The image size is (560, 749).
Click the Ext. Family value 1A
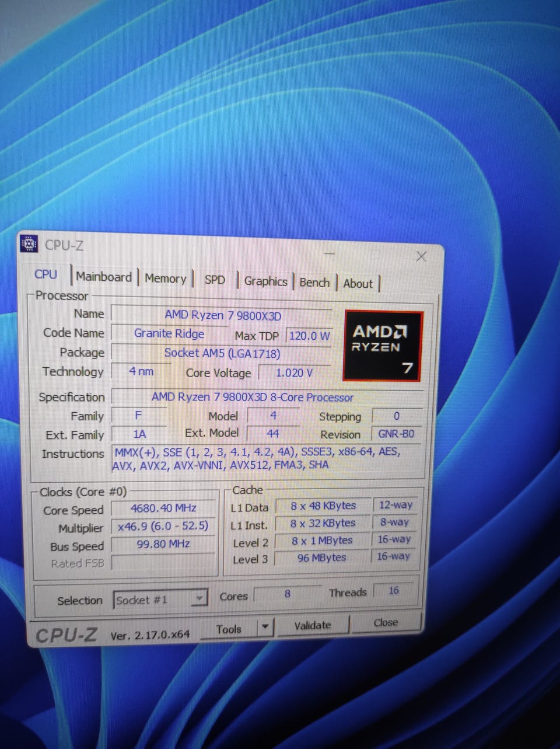pos(139,434)
